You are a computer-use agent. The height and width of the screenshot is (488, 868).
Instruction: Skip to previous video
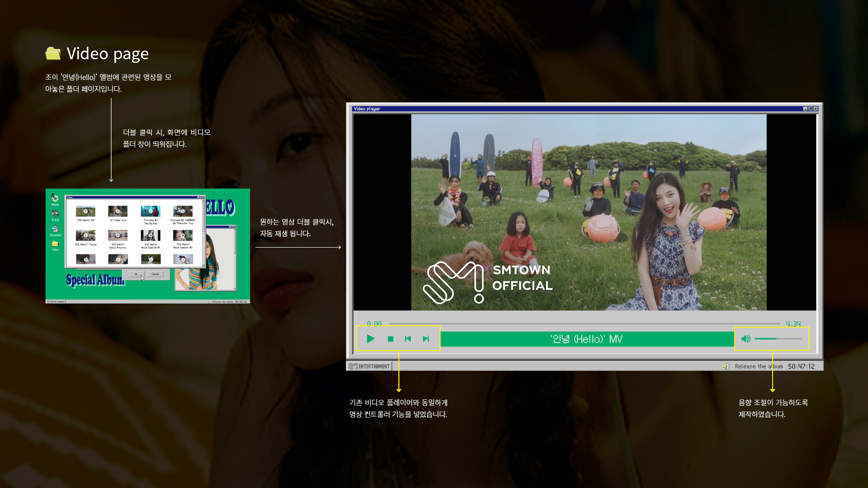pyautogui.click(x=408, y=339)
